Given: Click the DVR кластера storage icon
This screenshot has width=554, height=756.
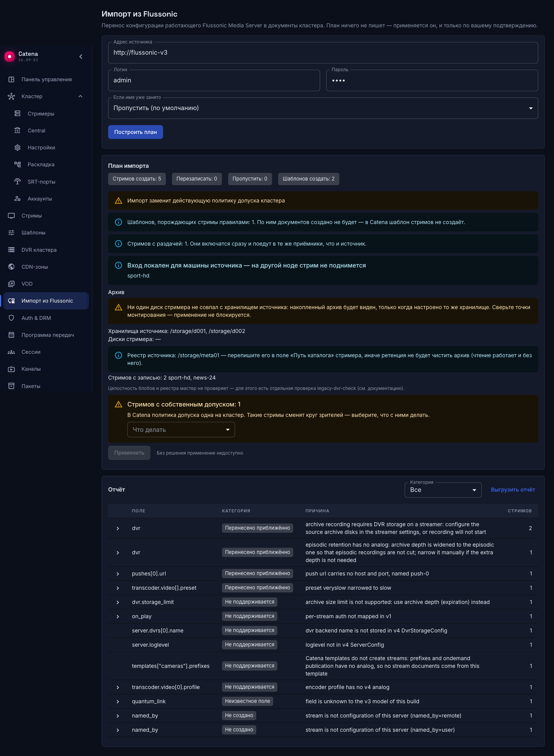Looking at the screenshot, I should (x=12, y=250).
